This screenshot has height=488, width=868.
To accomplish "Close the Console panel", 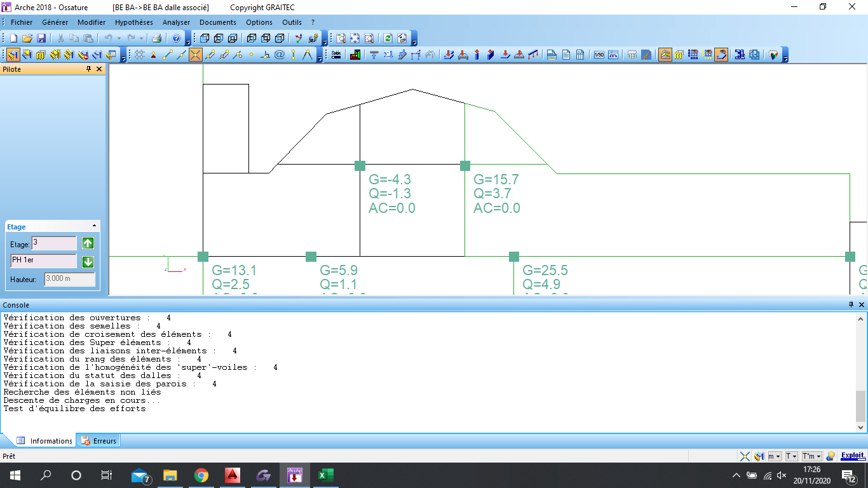I will (862, 305).
